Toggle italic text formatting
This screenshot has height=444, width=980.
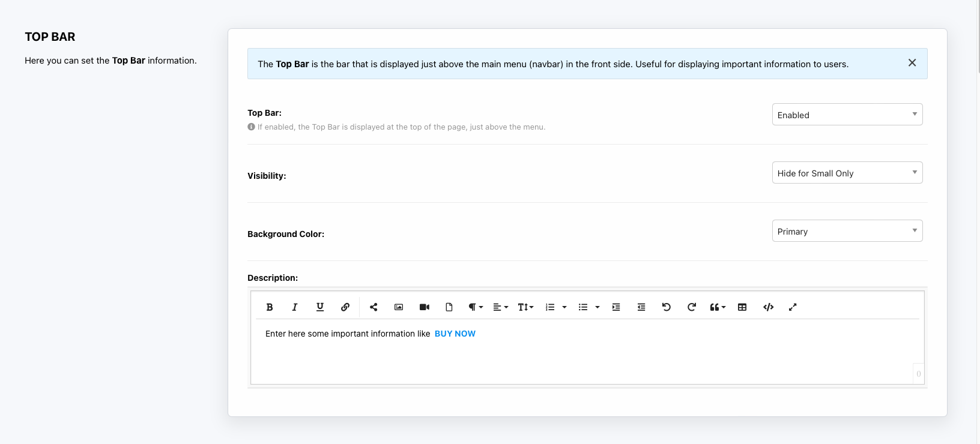coord(295,307)
